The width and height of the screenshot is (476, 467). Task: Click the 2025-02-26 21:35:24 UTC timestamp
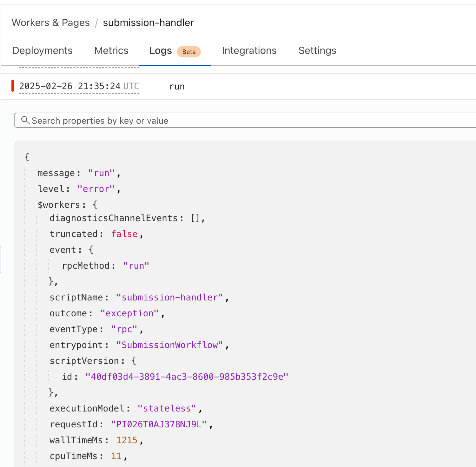79,86
